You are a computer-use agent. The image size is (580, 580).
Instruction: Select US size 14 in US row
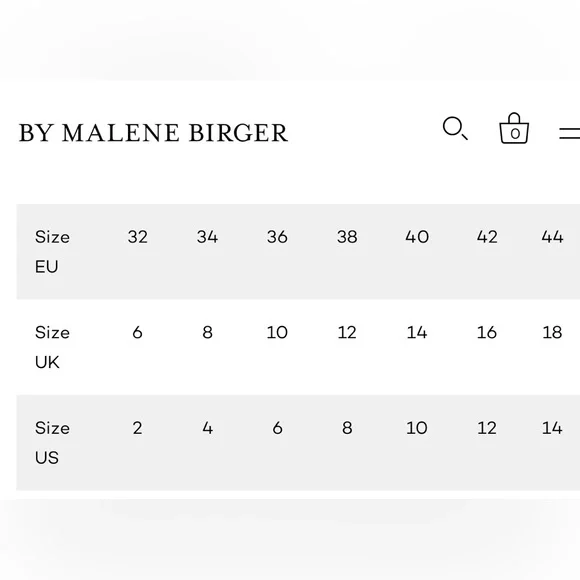tap(552, 428)
